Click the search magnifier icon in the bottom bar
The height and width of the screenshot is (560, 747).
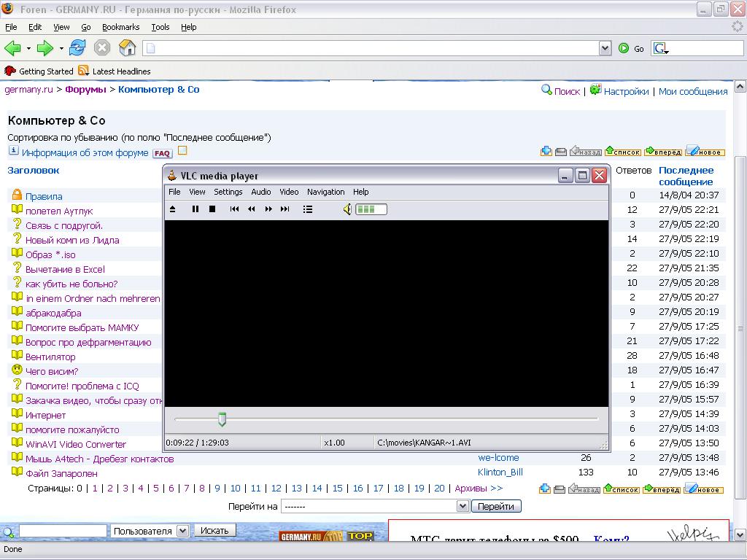point(7,532)
